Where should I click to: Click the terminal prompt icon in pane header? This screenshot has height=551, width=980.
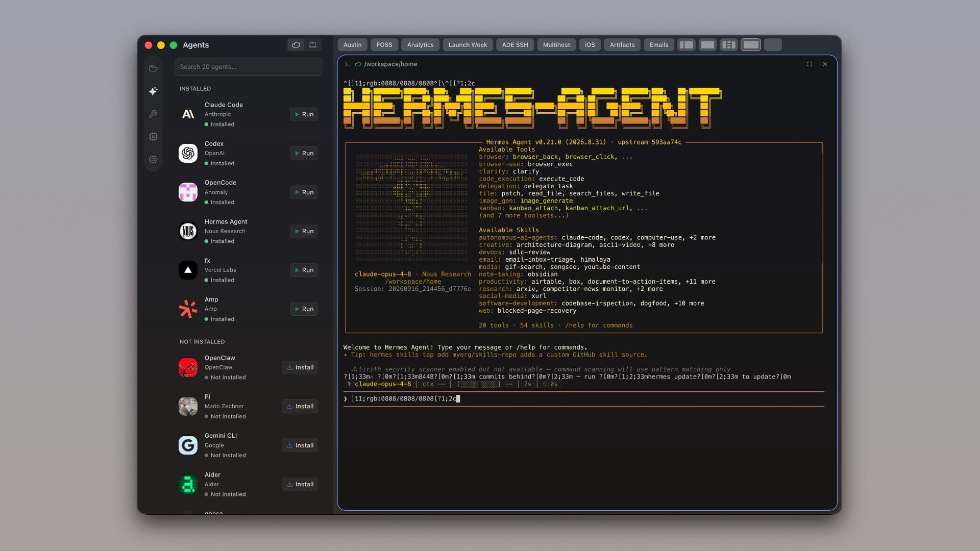click(x=347, y=64)
